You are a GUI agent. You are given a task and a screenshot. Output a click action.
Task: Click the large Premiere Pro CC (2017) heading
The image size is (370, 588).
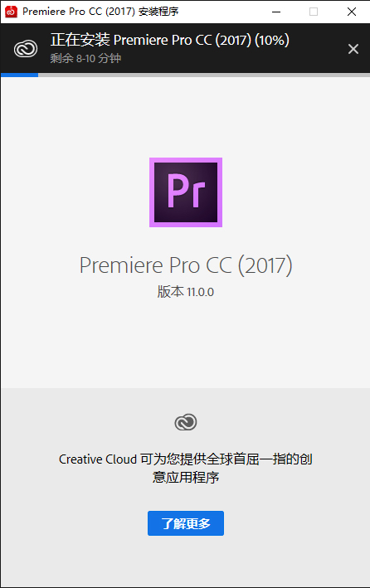[x=186, y=265]
